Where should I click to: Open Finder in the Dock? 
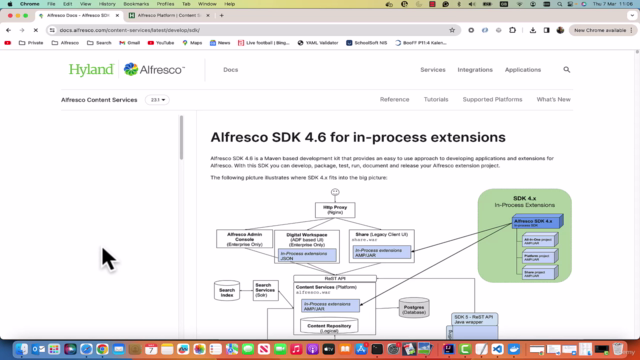[22, 349]
